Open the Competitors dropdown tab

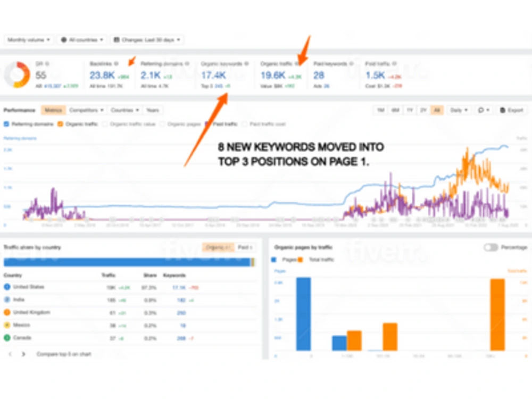86,110
